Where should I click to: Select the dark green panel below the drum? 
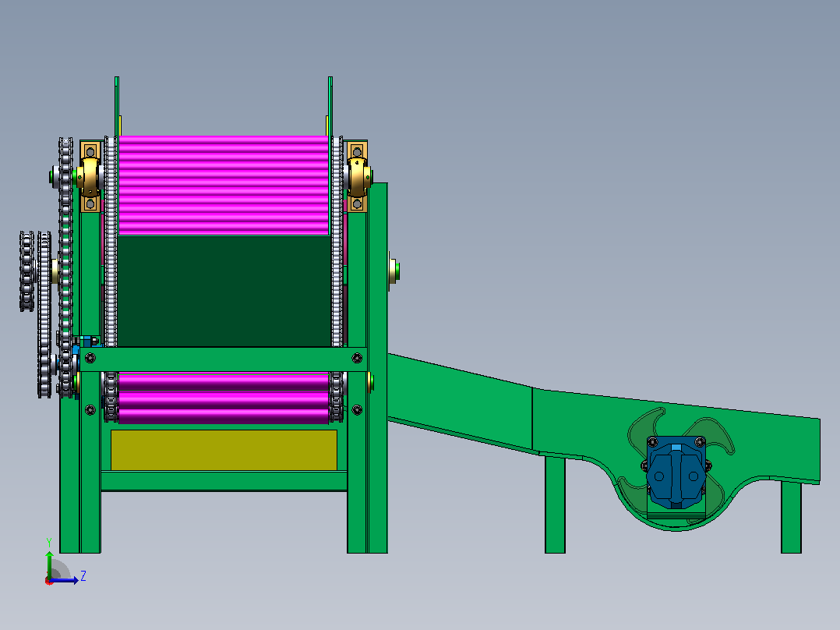[x=224, y=291]
